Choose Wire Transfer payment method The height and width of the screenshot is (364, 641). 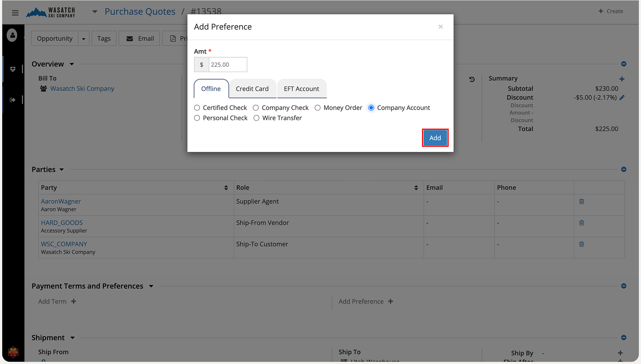256,118
